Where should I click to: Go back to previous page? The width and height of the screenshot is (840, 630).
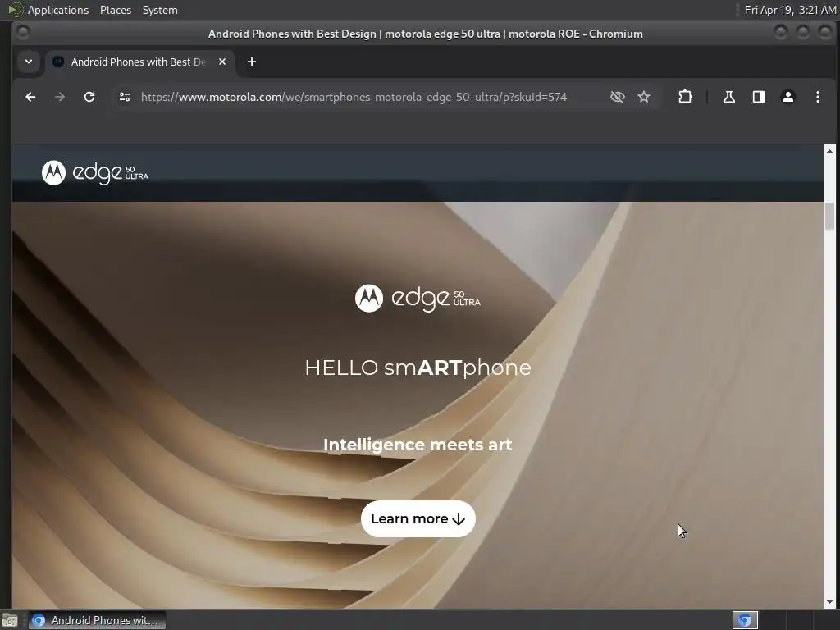(x=30, y=97)
